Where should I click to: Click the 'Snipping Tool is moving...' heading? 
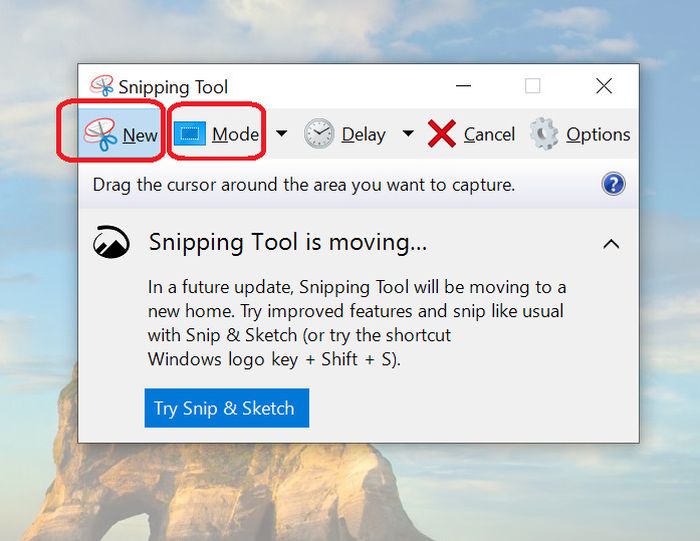tap(288, 242)
